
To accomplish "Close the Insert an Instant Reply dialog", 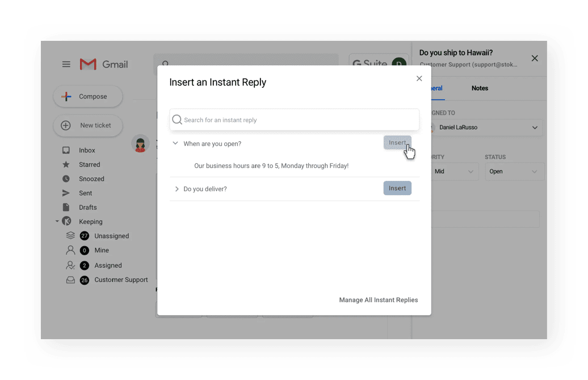I will pyautogui.click(x=419, y=78).
